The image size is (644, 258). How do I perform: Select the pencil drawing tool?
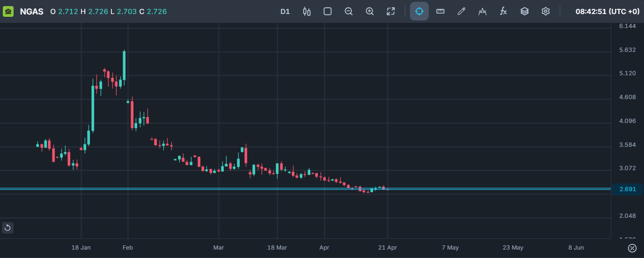[461, 11]
